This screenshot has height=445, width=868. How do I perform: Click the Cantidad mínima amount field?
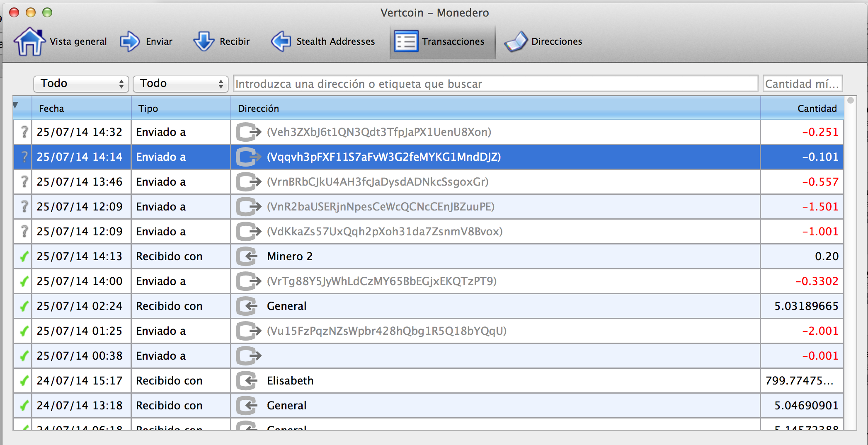803,84
